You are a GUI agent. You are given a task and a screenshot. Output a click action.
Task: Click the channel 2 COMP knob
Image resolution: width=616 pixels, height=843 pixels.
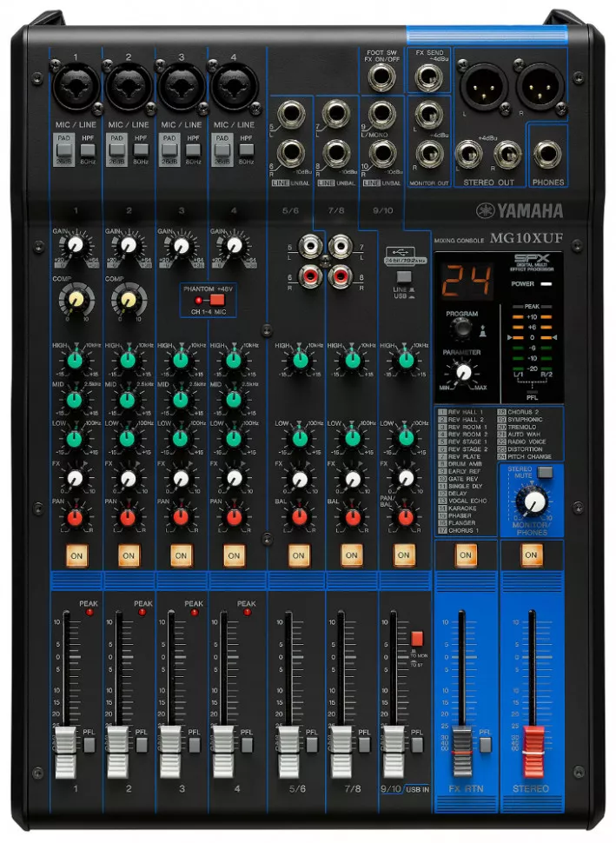[128, 300]
